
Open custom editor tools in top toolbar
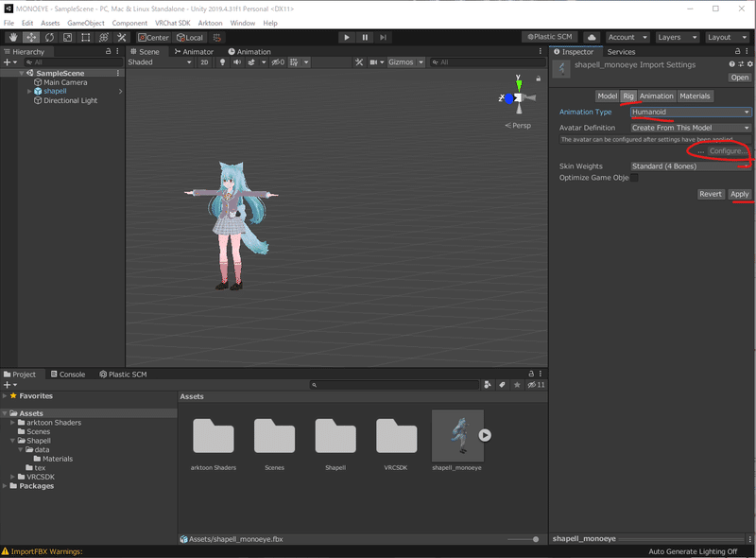click(x=122, y=37)
